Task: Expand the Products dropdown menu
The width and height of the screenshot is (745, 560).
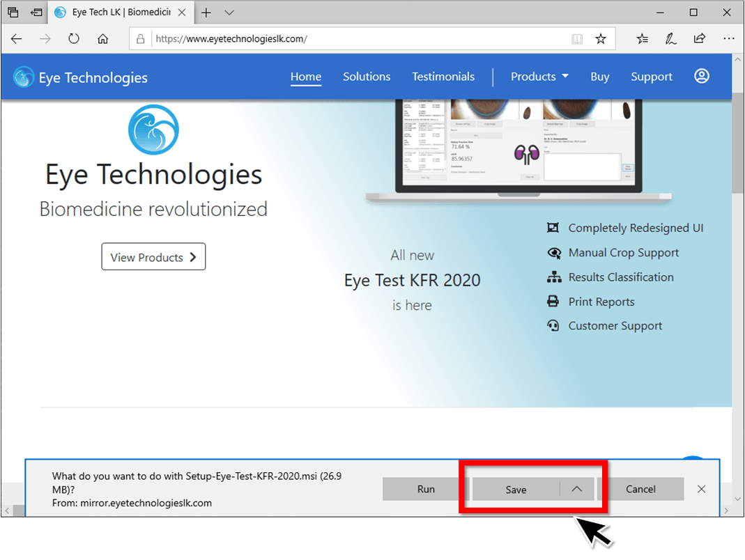Action: [539, 77]
